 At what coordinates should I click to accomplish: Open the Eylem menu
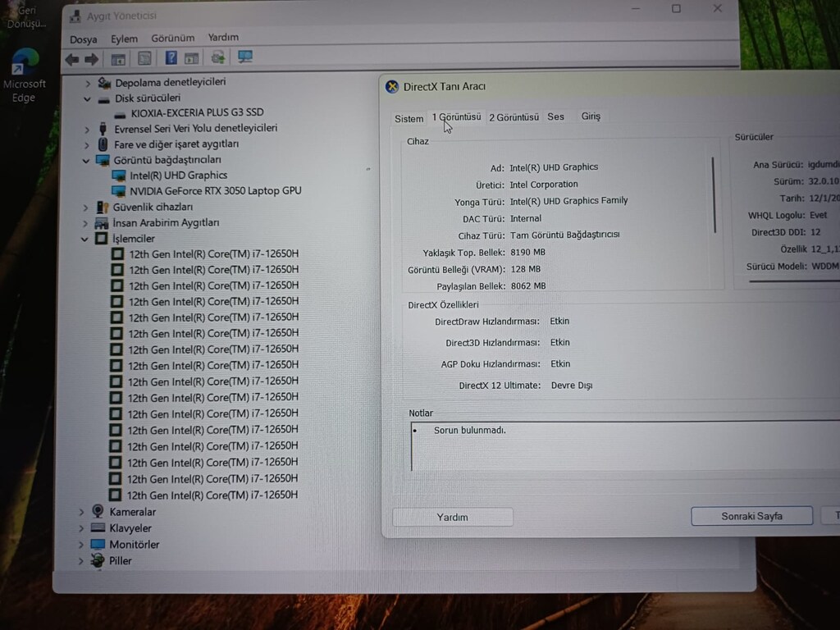coord(125,39)
